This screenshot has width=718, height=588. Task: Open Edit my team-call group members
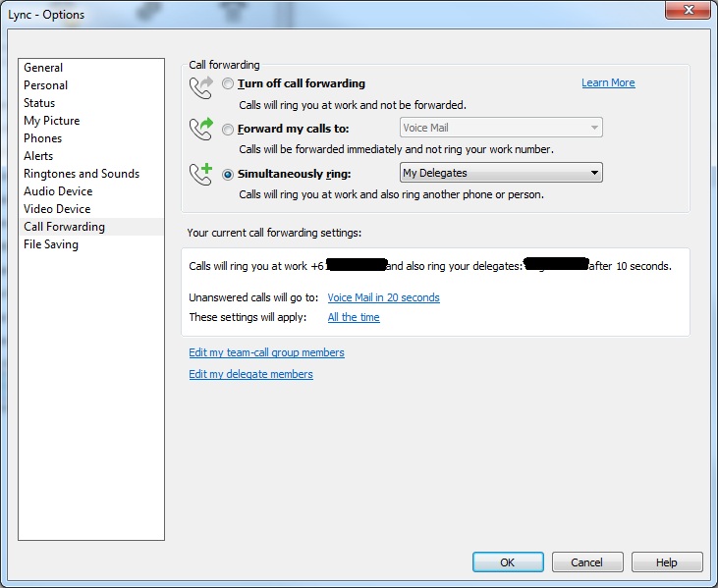click(x=266, y=352)
